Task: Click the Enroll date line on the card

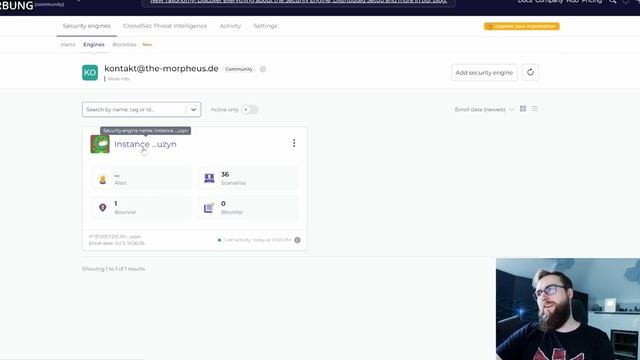Action: tap(117, 243)
